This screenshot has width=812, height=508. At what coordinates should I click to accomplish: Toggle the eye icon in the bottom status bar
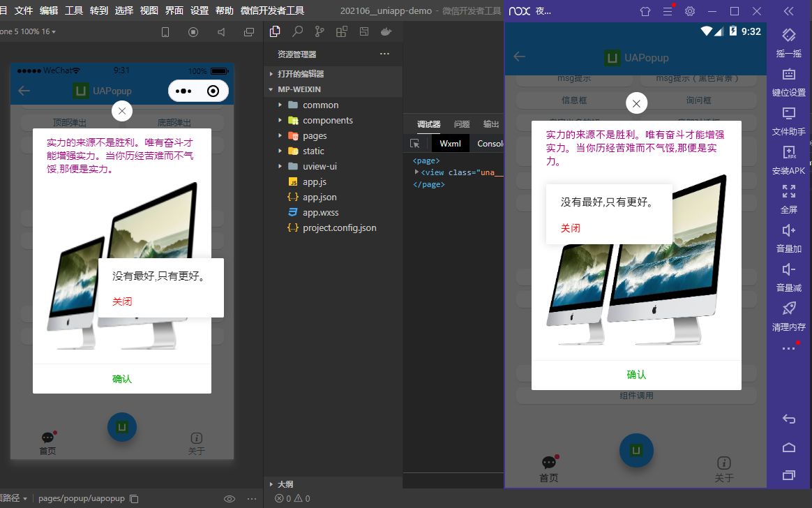pyautogui.click(x=230, y=498)
